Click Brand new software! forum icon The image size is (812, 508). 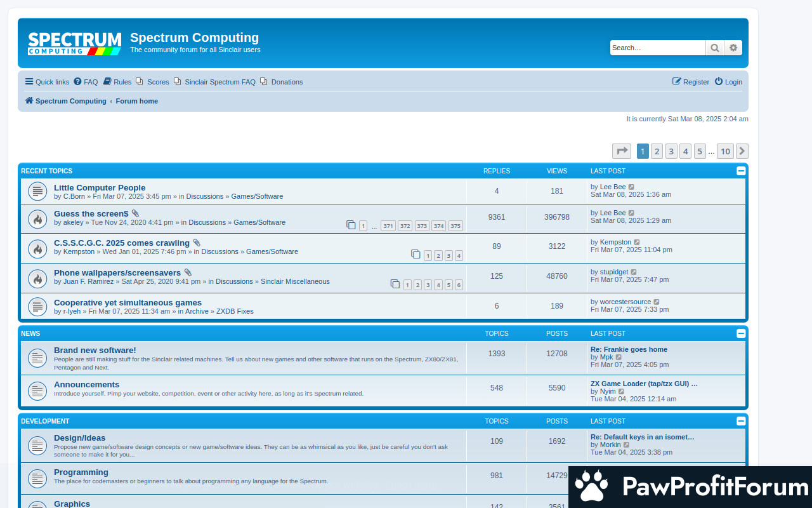pyautogui.click(x=37, y=358)
